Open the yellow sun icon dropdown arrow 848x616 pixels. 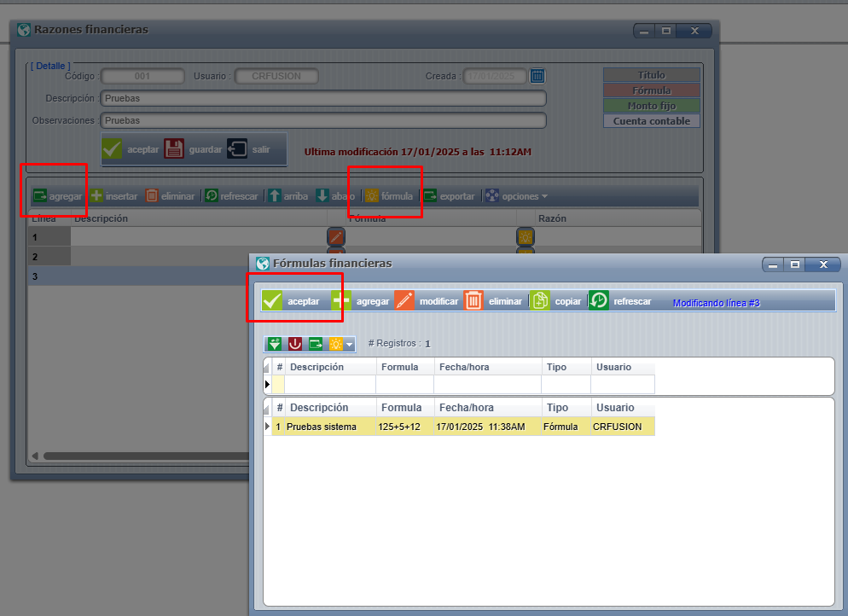pos(349,345)
